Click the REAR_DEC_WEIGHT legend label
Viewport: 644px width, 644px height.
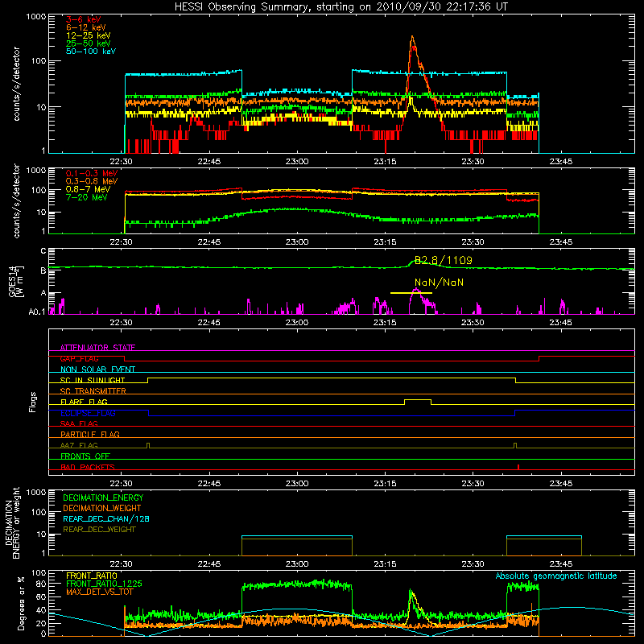click(99, 530)
